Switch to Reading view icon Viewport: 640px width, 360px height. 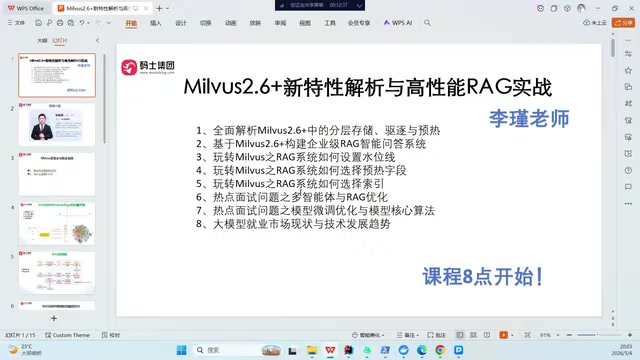[487, 335]
